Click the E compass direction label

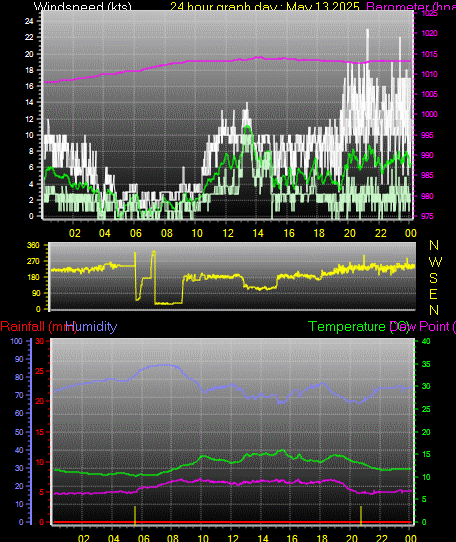(x=433, y=294)
